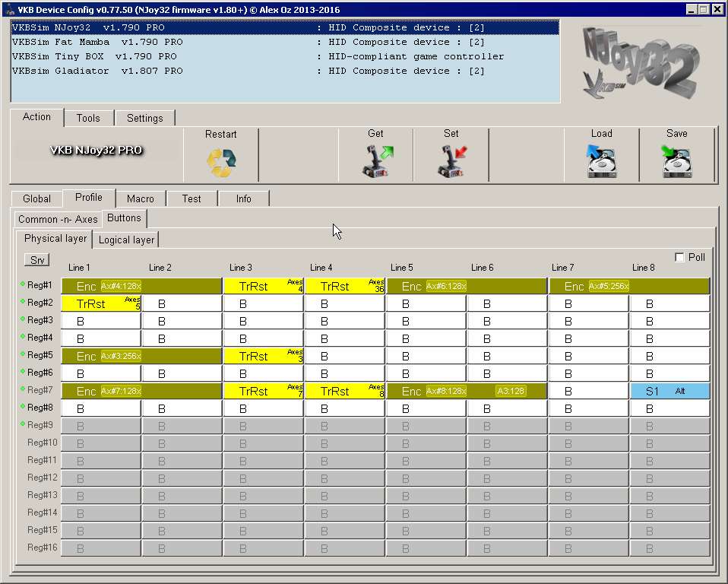Viewport: 728px width, 584px height.
Task: Select VKBsim Gladiator v1.807 PRO device
Action: [285, 71]
